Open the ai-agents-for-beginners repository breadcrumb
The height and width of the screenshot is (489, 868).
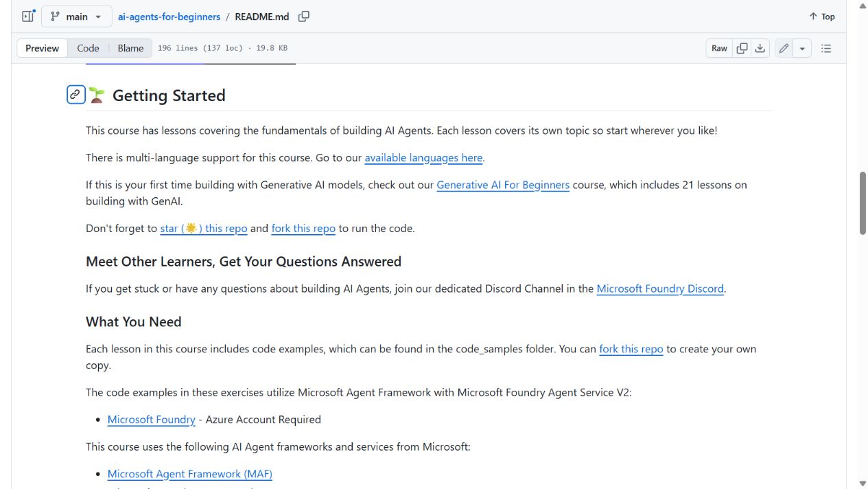pyautogui.click(x=169, y=16)
